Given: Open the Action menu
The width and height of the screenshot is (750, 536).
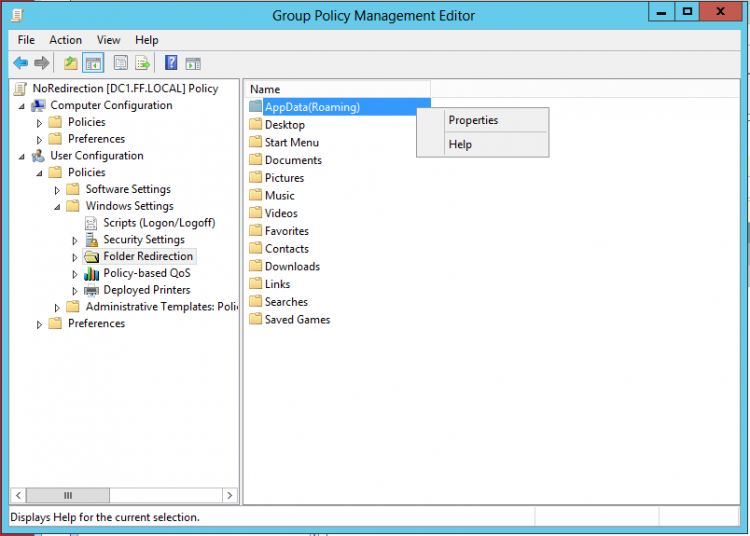Looking at the screenshot, I should point(66,40).
